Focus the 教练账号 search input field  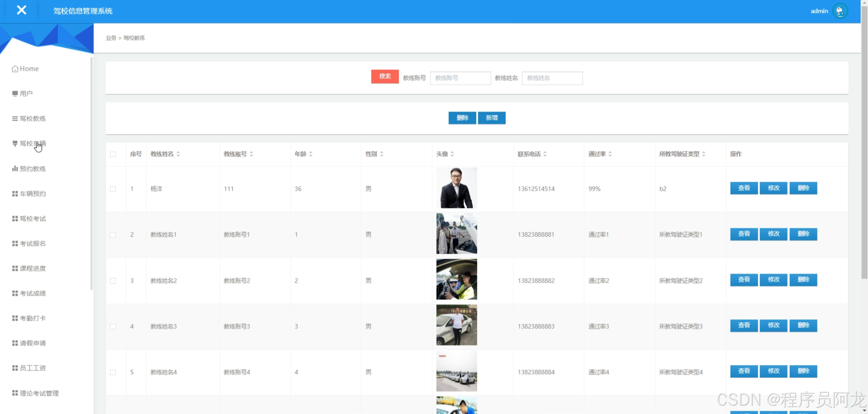click(460, 78)
